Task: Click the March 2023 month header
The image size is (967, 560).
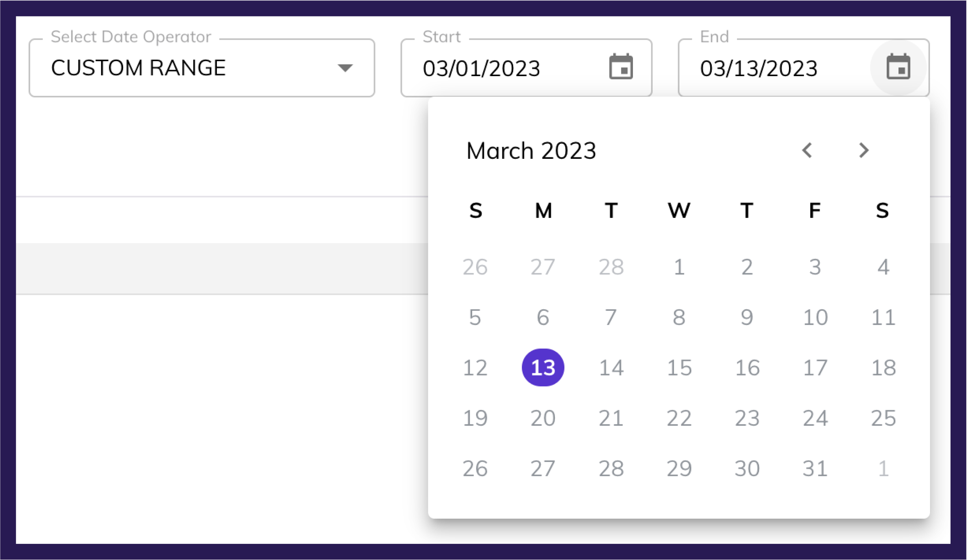Action: [x=531, y=150]
